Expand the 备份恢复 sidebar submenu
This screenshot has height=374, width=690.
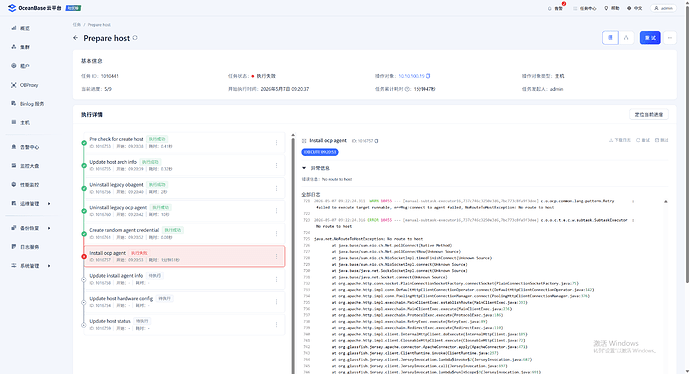point(31,228)
